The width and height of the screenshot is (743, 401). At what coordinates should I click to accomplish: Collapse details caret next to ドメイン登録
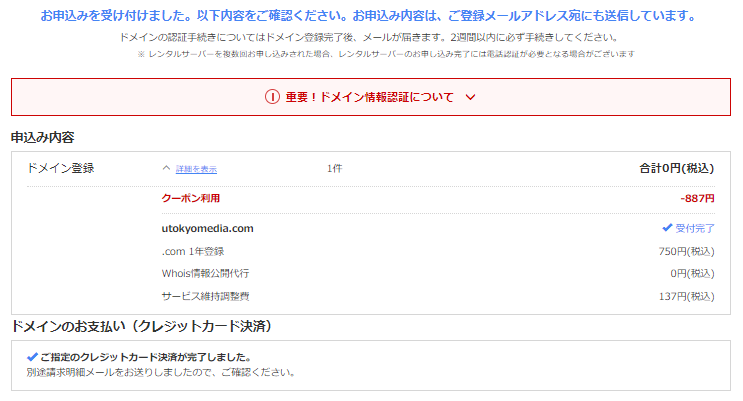[x=166, y=168]
